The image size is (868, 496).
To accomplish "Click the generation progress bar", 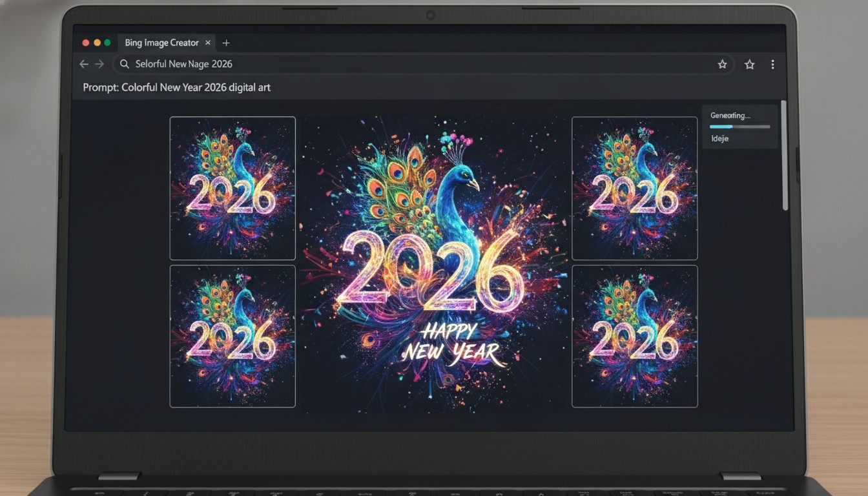I will (x=739, y=127).
